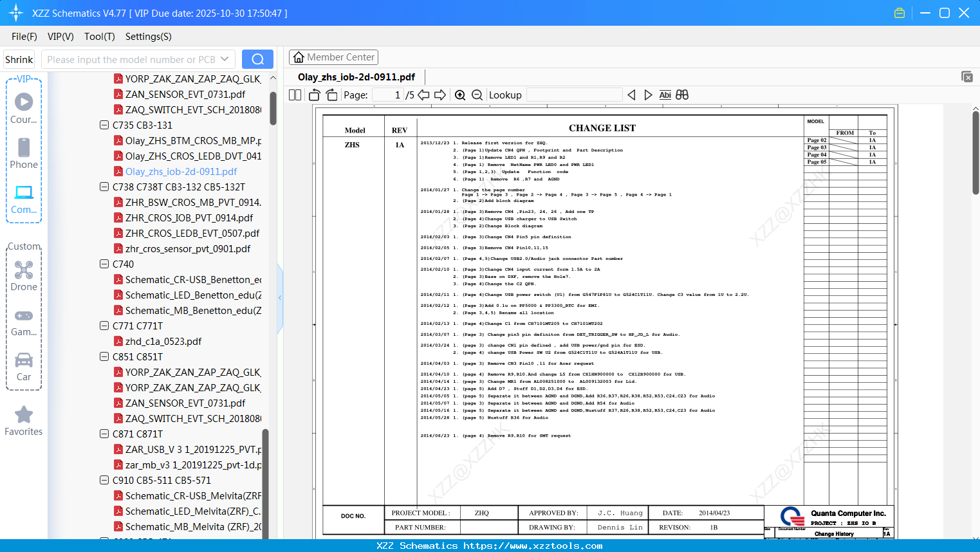
Task: Toggle the two-page split view icon
Action: (x=295, y=95)
